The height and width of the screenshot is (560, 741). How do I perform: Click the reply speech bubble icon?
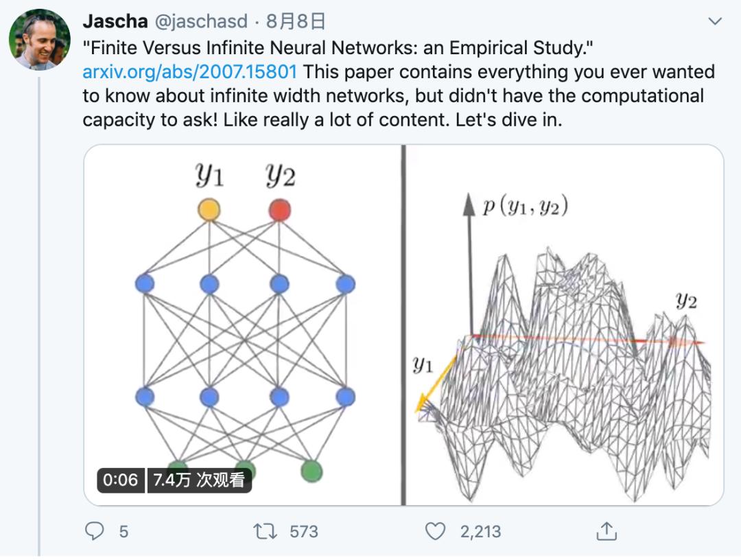(95, 530)
